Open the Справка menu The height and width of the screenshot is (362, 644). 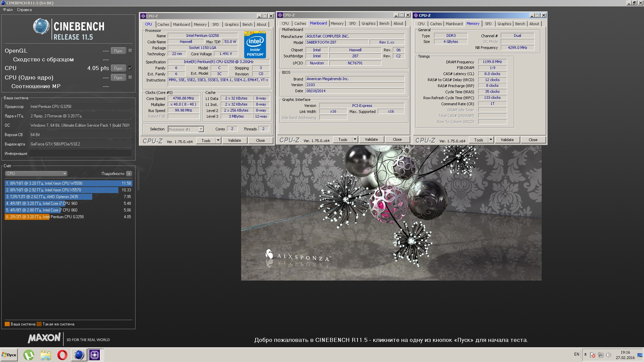pos(24,10)
